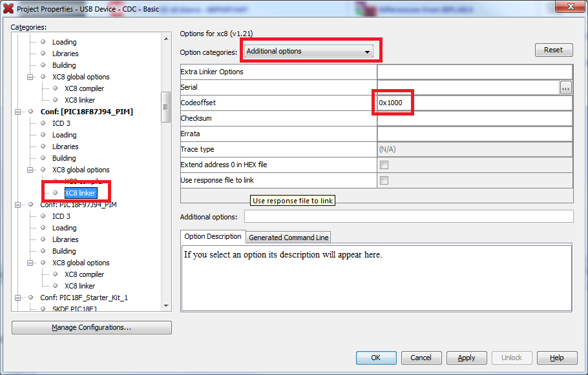Image resolution: width=588 pixels, height=375 pixels.
Task: Collapse the Conf PIC18F_Starter_Kit_1 node
Action: coord(17,298)
